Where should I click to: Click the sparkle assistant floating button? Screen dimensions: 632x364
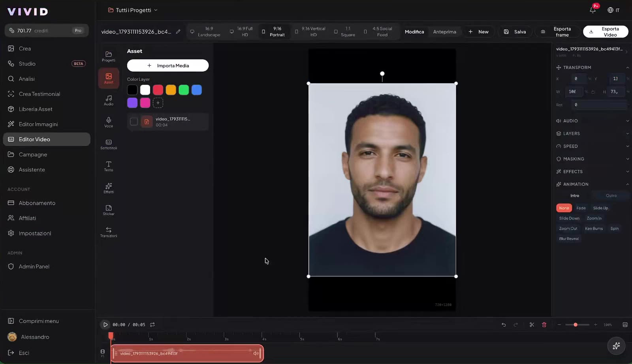tap(616, 346)
